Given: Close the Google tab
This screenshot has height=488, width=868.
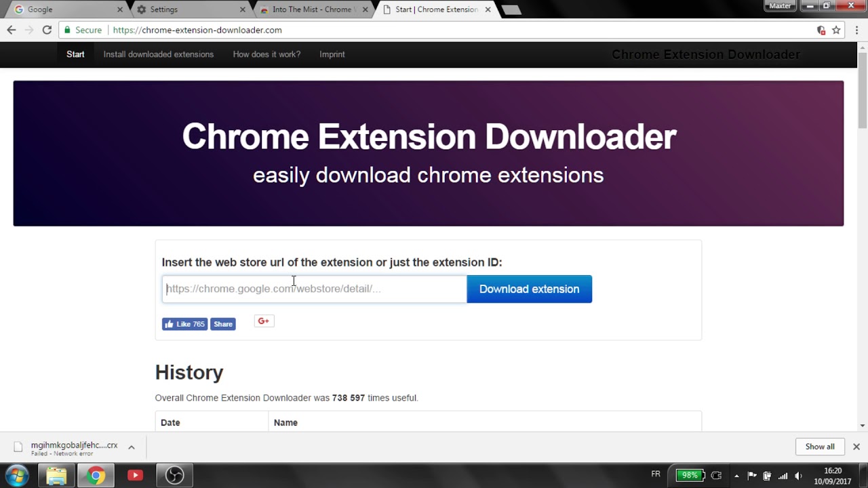Looking at the screenshot, I should (120, 9).
